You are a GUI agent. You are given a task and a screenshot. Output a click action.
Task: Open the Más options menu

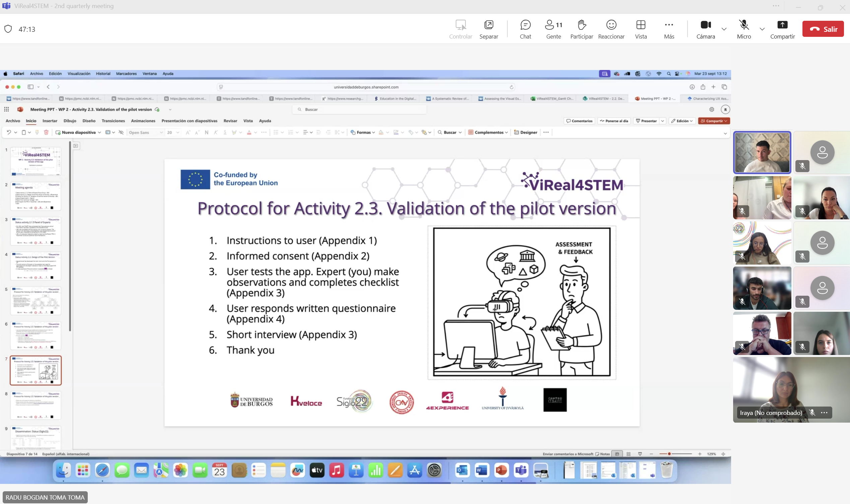(669, 29)
